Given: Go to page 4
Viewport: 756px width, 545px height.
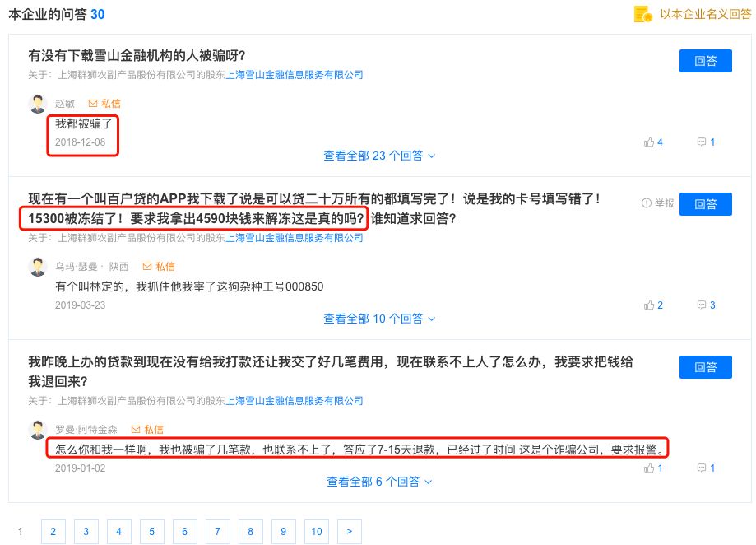Looking at the screenshot, I should [x=118, y=532].
